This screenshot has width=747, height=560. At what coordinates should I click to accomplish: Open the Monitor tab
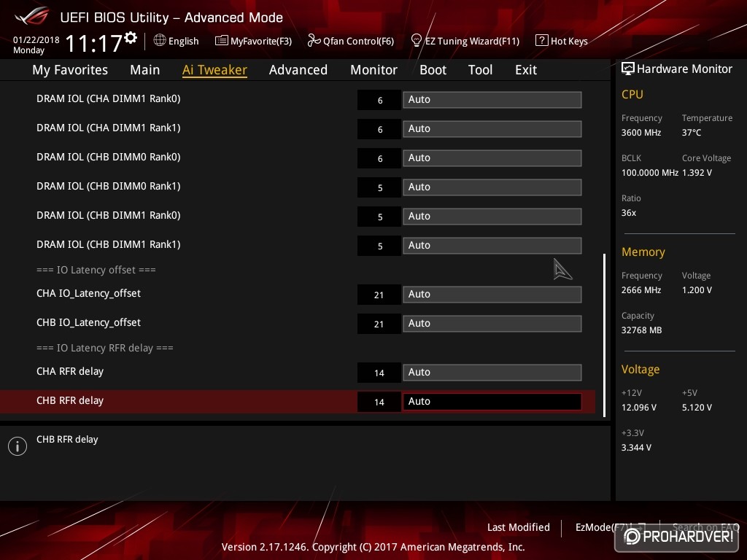[x=373, y=70]
